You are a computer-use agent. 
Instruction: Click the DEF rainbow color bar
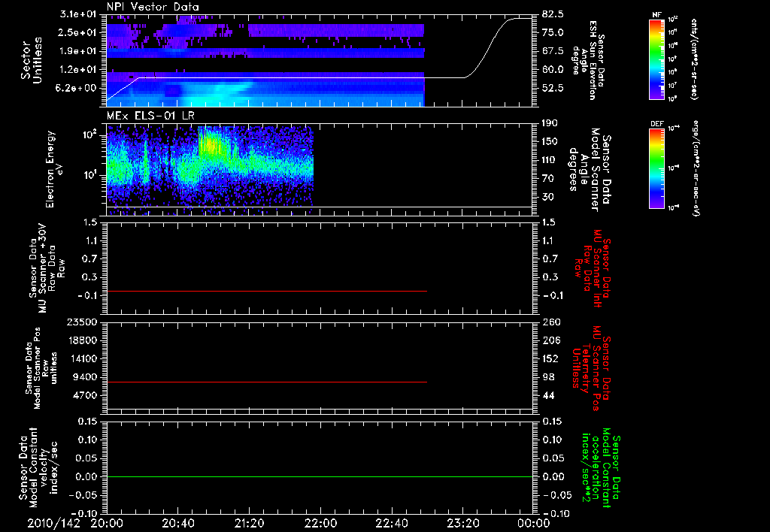point(657,168)
